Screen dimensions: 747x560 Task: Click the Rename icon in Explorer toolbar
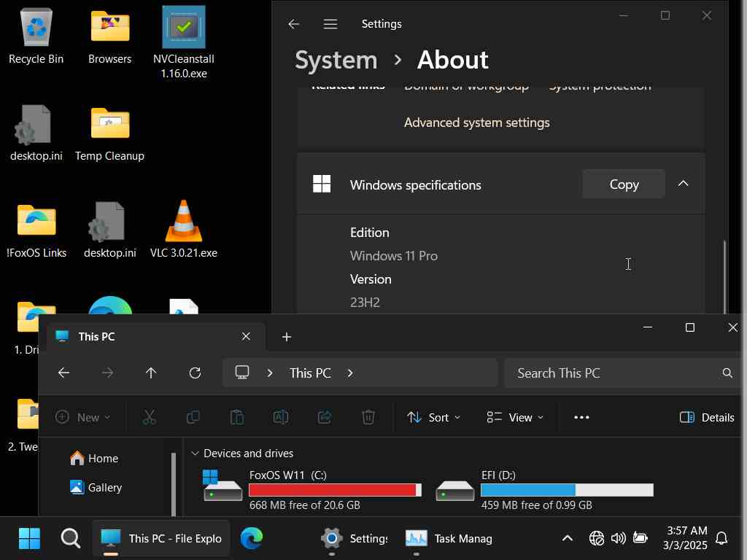pyautogui.click(x=281, y=417)
